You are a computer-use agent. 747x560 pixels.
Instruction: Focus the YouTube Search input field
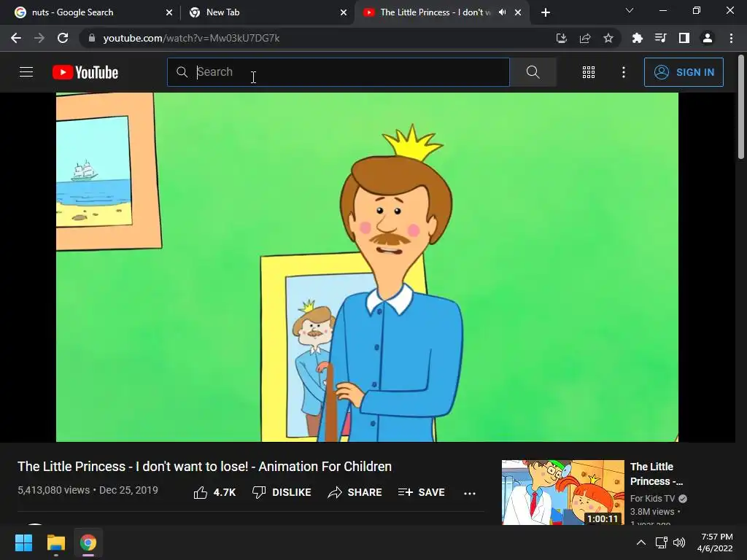[338, 72]
